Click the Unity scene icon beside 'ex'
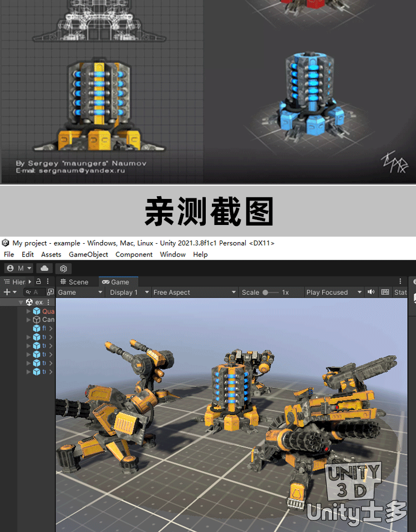Image resolution: width=416 pixels, height=532 pixels. (x=29, y=302)
